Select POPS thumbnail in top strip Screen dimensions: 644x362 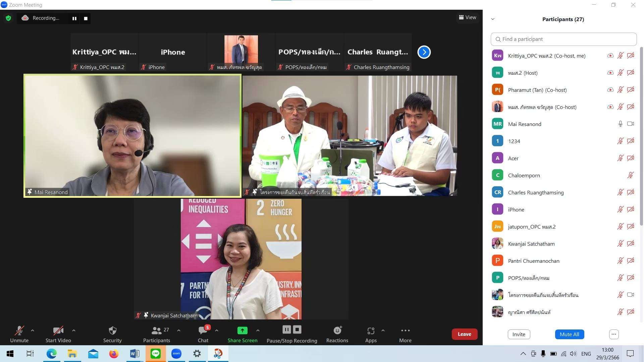tap(309, 52)
